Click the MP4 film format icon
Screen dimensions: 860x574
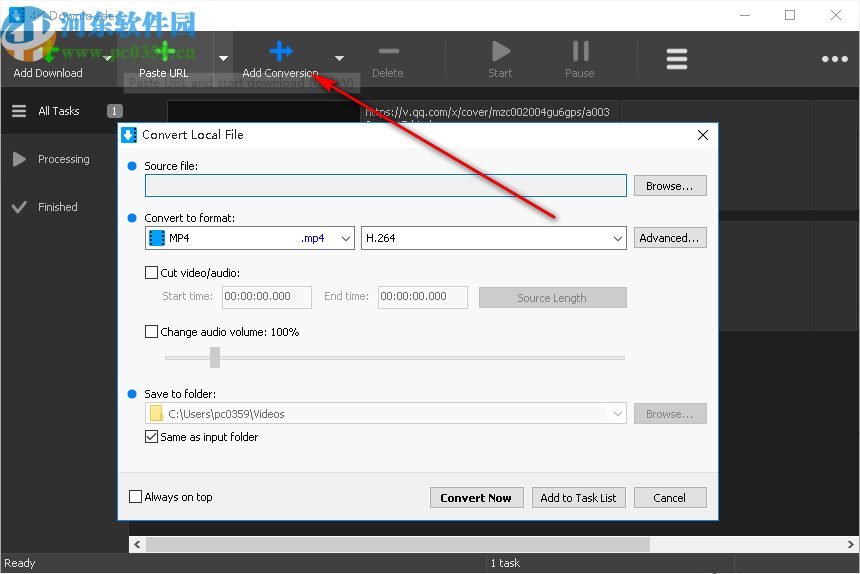[157, 238]
